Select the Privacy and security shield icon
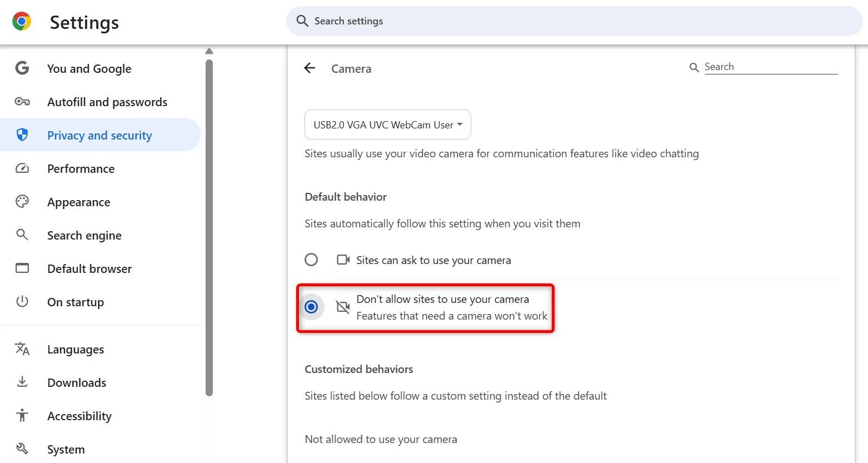 [x=22, y=135]
